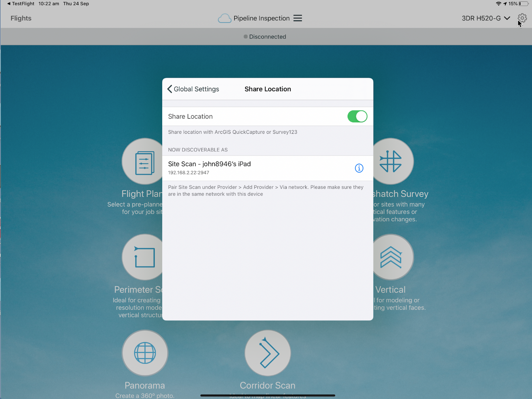The image size is (532, 399).
Task: Select the Site Scan - john8946's iPad row
Action: click(x=267, y=168)
